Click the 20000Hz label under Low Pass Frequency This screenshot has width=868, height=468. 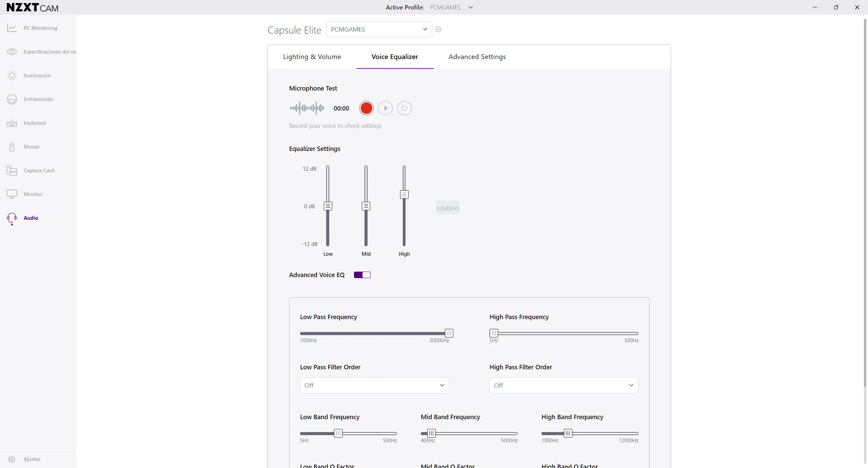(439, 340)
